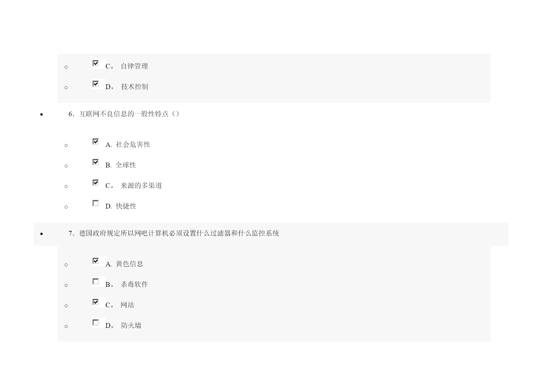Screen dimensions: 554x392
Task: Uncheck option C 自律管理 checkbox
Action: (x=96, y=63)
